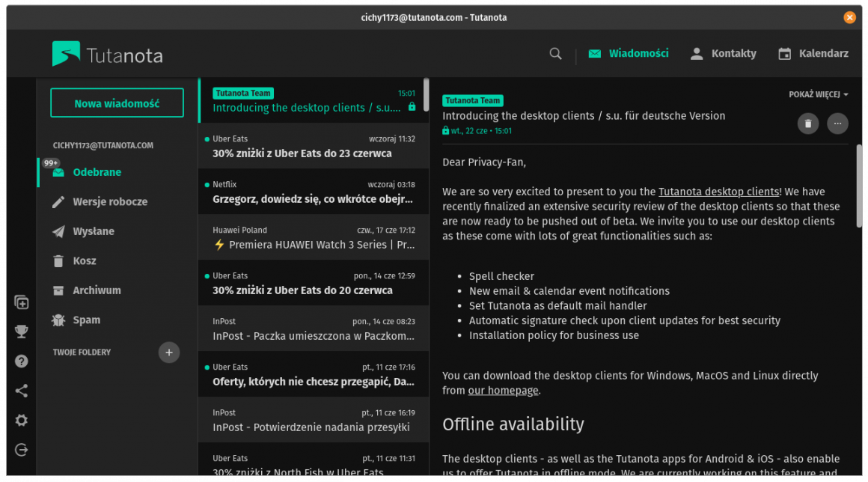This screenshot has height=482, width=868.
Task: Open the Netflix email from wczoraj
Action: click(x=313, y=192)
